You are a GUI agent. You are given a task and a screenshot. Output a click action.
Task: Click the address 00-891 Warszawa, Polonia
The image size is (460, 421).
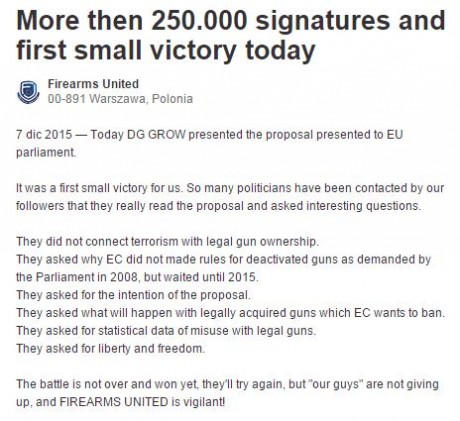coord(120,99)
